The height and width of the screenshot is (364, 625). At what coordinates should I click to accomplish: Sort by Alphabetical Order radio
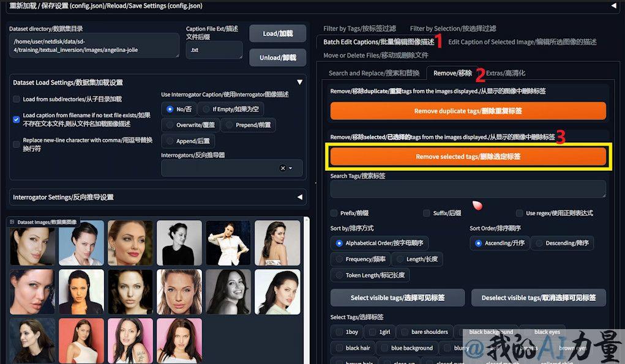(x=339, y=243)
